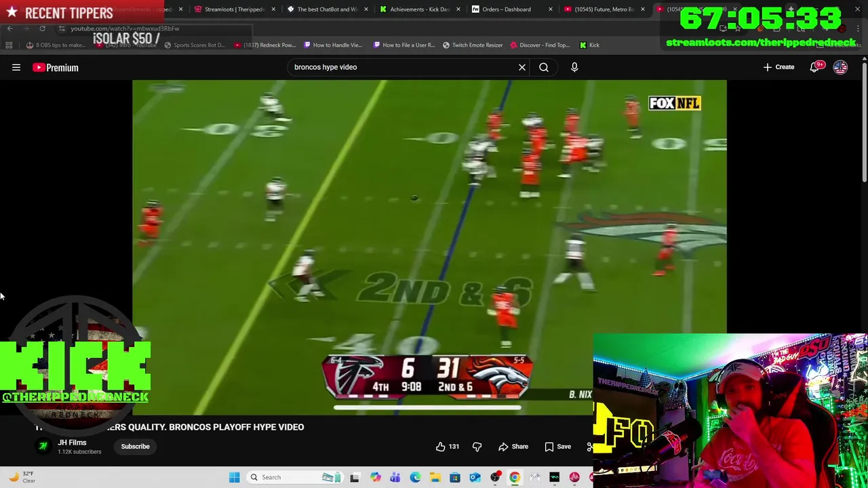Click the video player to pause
This screenshot has height=488, width=868.
(429, 247)
